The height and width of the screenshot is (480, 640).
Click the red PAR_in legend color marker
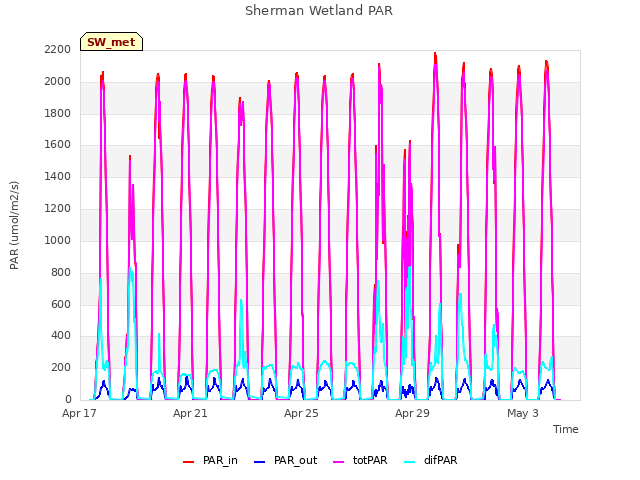pyautogui.click(x=189, y=462)
